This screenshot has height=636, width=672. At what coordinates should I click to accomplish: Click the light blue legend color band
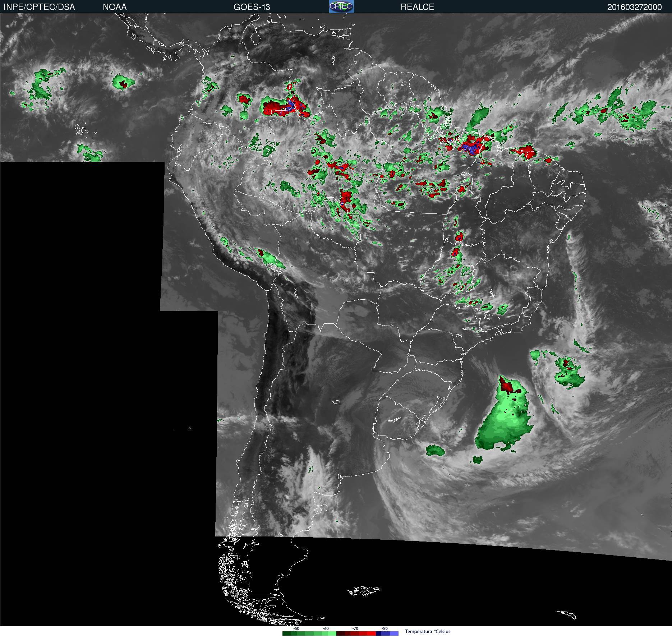[x=394, y=633]
